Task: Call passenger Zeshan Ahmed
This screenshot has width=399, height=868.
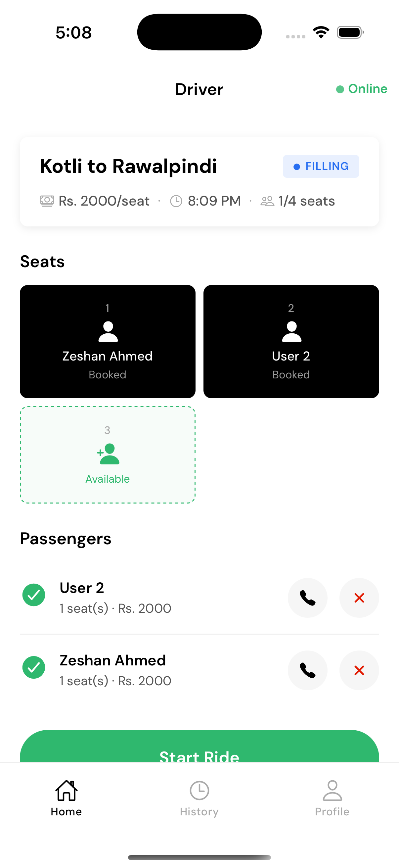Action: (x=307, y=670)
